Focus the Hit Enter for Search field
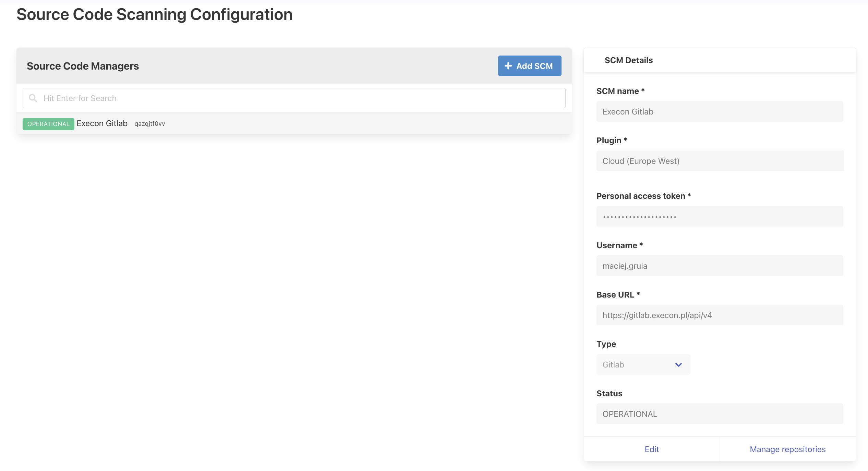This screenshot has height=471, width=868. [x=294, y=98]
